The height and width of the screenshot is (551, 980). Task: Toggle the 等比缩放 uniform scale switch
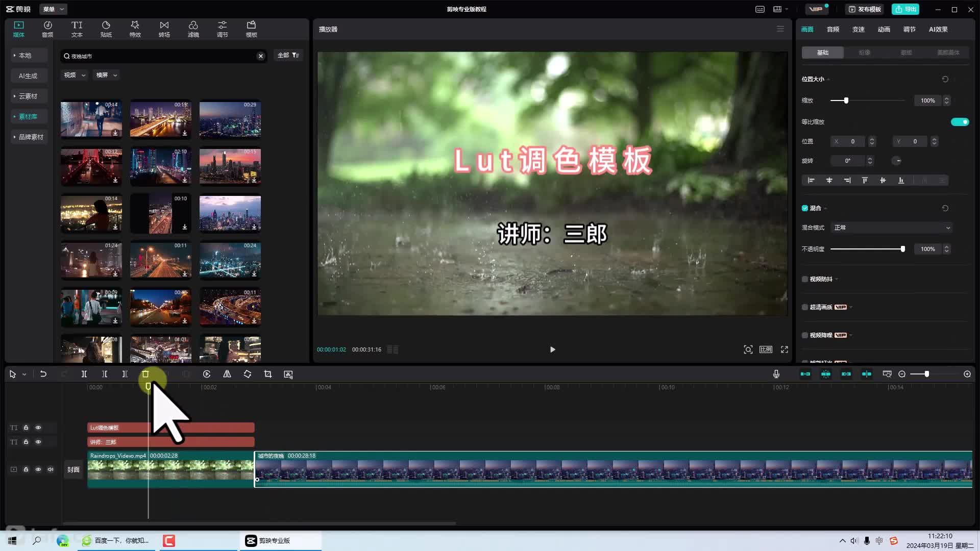(x=960, y=122)
